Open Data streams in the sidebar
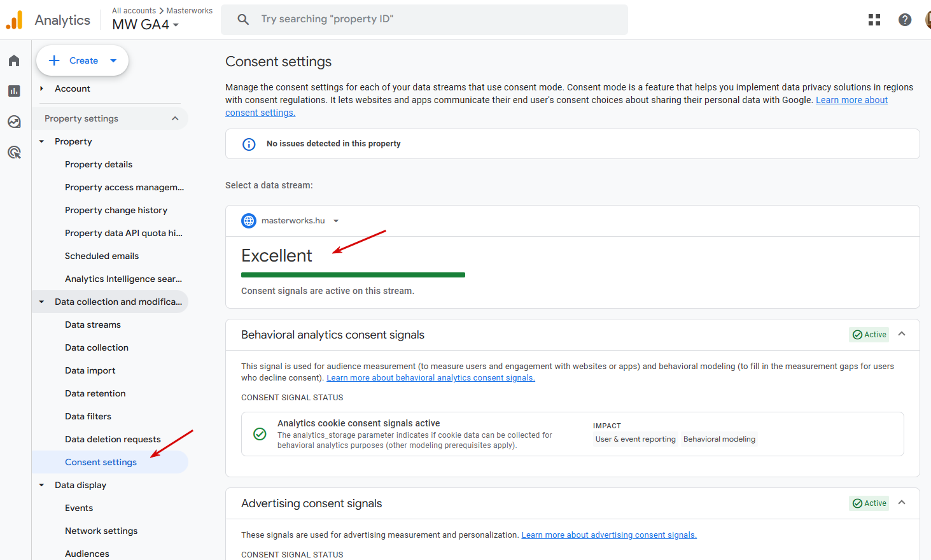Screen dimensions: 931x560 (93, 325)
